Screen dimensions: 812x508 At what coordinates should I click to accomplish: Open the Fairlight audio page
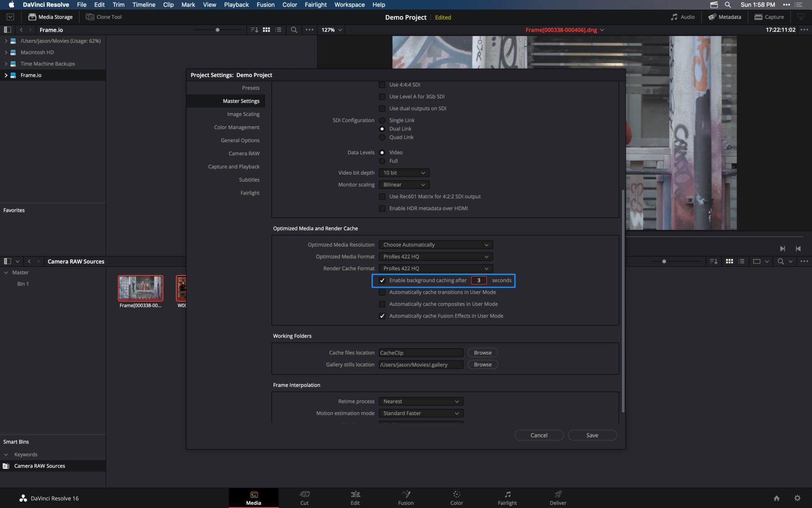coord(507,497)
